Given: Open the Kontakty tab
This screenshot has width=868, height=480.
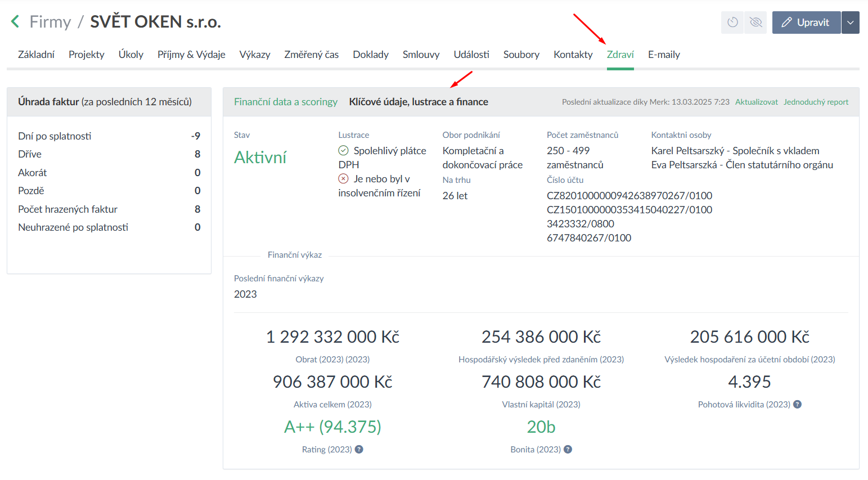Looking at the screenshot, I should point(573,55).
